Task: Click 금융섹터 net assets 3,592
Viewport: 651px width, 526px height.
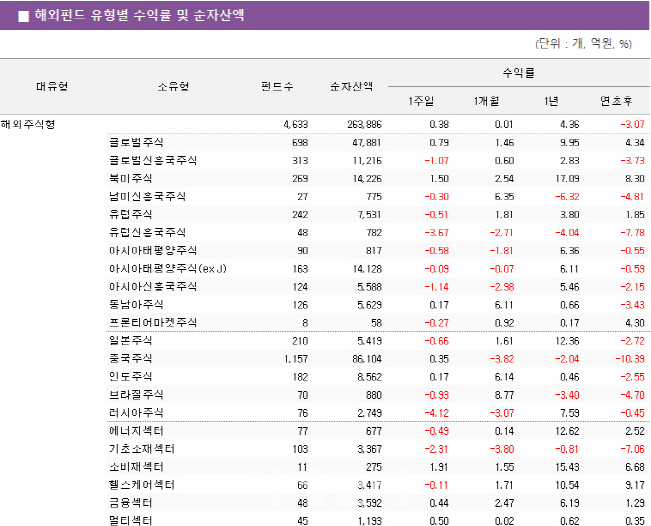Action: pos(369,504)
